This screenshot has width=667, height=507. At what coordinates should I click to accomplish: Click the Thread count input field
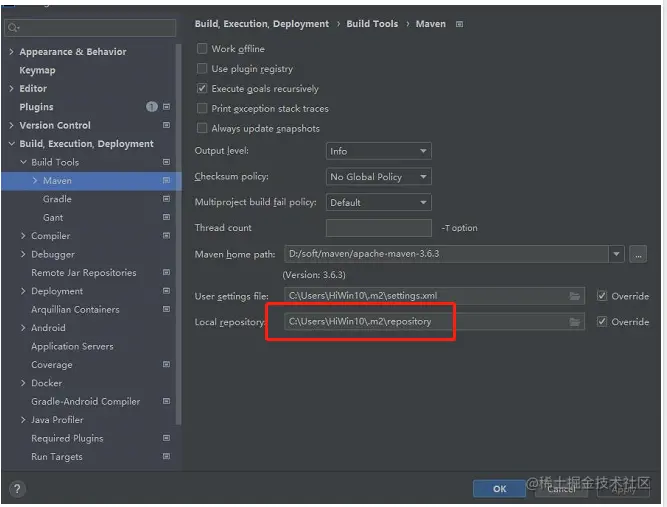click(379, 228)
